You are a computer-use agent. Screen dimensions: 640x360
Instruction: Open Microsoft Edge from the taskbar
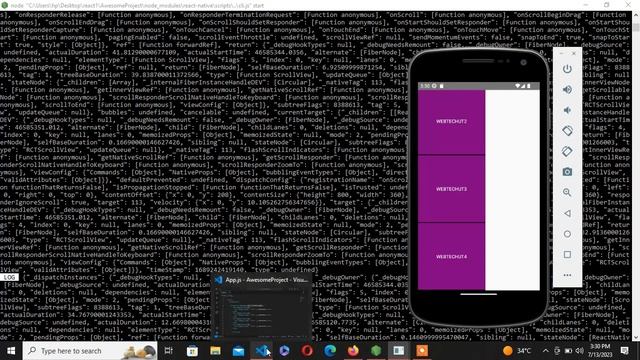pos(330,351)
